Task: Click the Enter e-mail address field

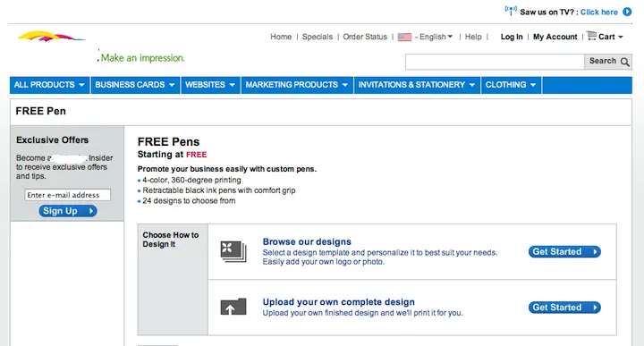Action: (x=67, y=195)
